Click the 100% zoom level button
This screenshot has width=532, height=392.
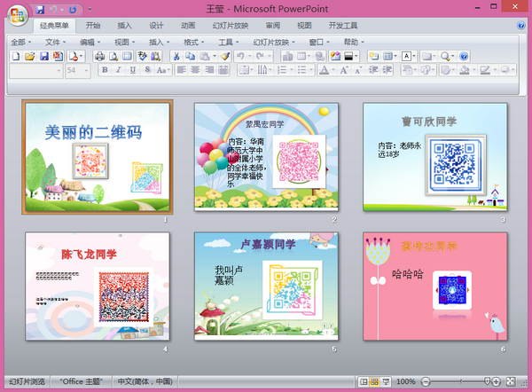[x=406, y=382]
